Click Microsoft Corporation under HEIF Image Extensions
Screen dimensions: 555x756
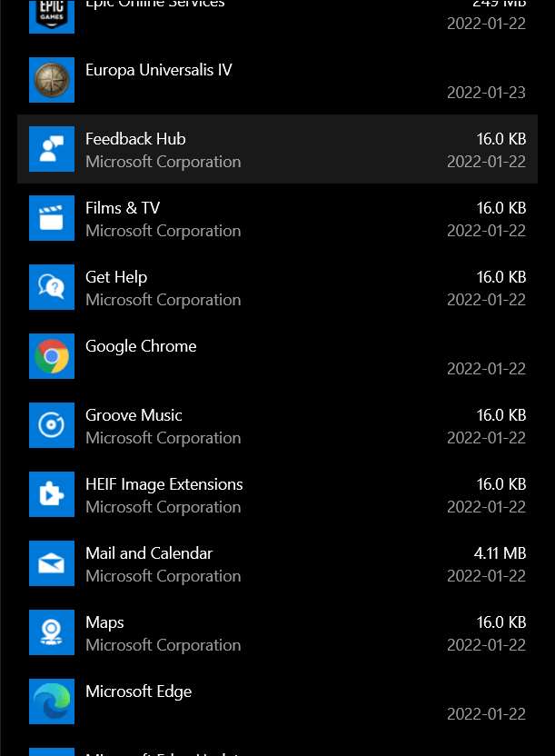pos(163,507)
